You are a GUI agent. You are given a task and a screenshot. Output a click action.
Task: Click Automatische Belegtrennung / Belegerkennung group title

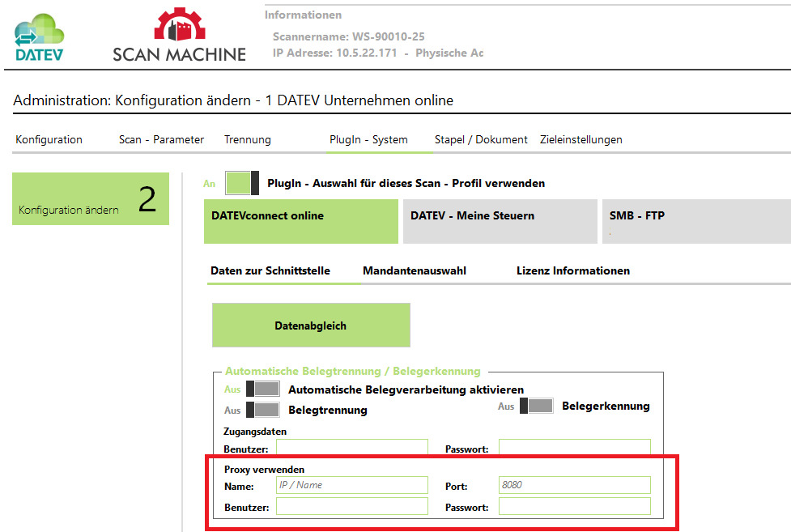point(353,371)
